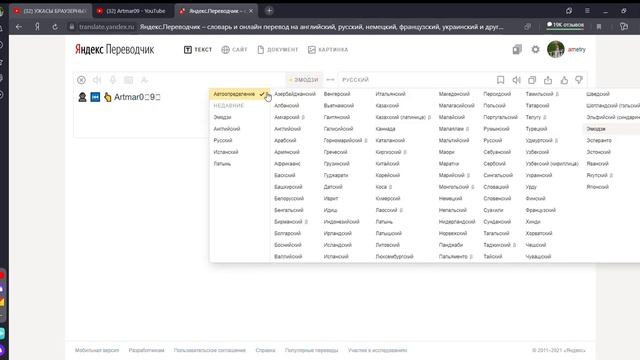Click the spellcheck icon in the source toolbar
The height and width of the screenshot is (360, 640).
click(144, 80)
